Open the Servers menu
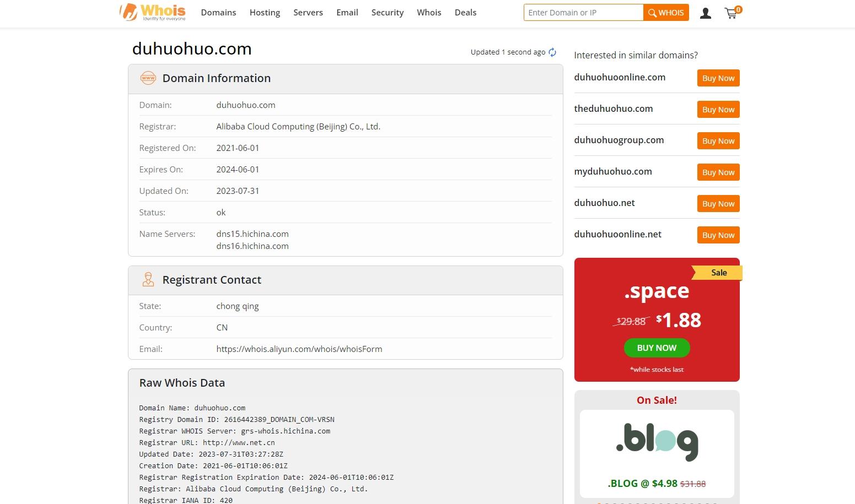The height and width of the screenshot is (504, 855). click(308, 13)
